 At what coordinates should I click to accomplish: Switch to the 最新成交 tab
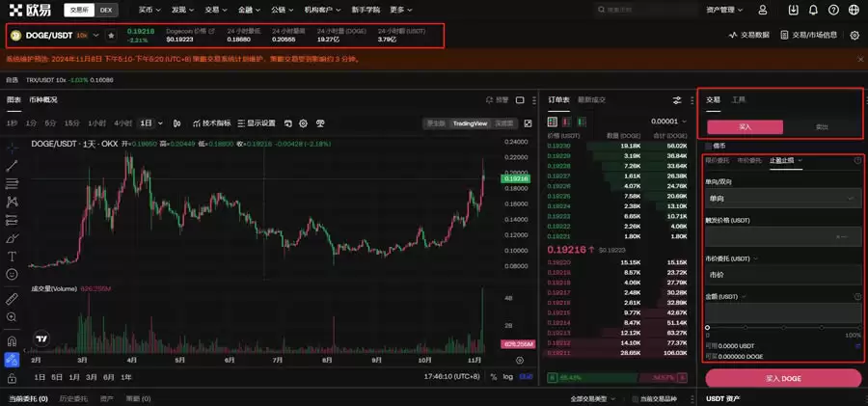[591, 99]
